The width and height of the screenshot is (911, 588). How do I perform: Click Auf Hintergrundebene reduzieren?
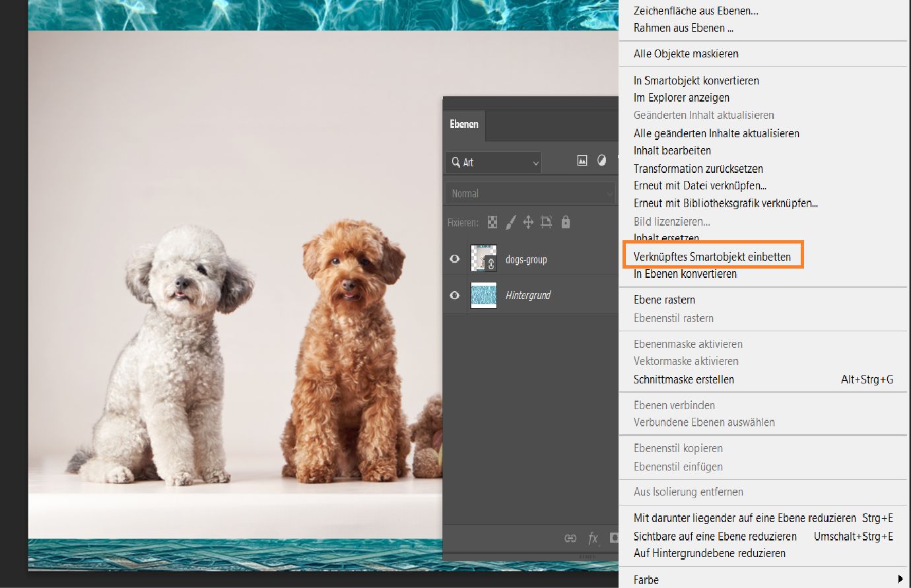pos(710,553)
